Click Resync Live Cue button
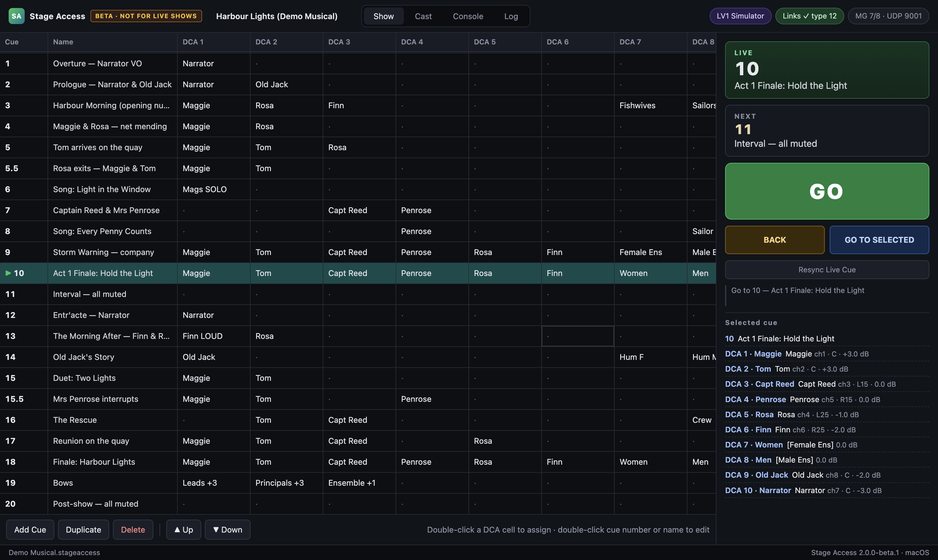The height and width of the screenshot is (560, 938). pos(827,270)
